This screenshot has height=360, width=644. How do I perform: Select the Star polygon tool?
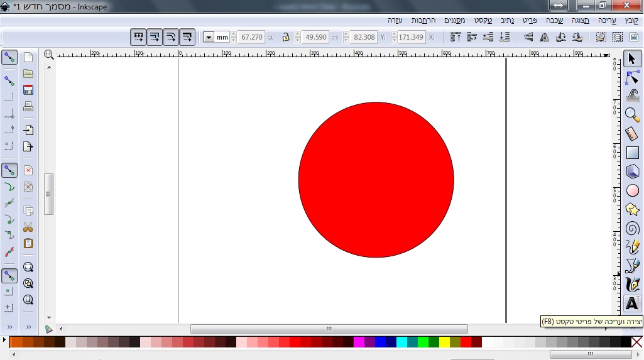click(x=632, y=210)
